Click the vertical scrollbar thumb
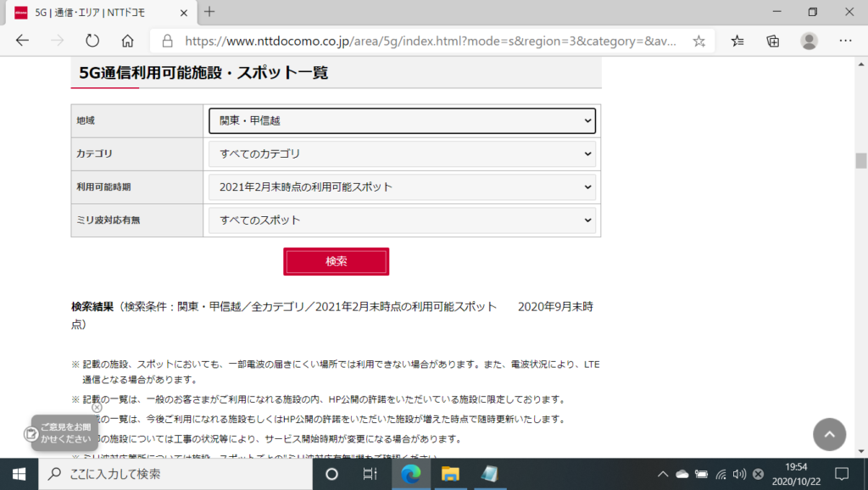 click(861, 160)
